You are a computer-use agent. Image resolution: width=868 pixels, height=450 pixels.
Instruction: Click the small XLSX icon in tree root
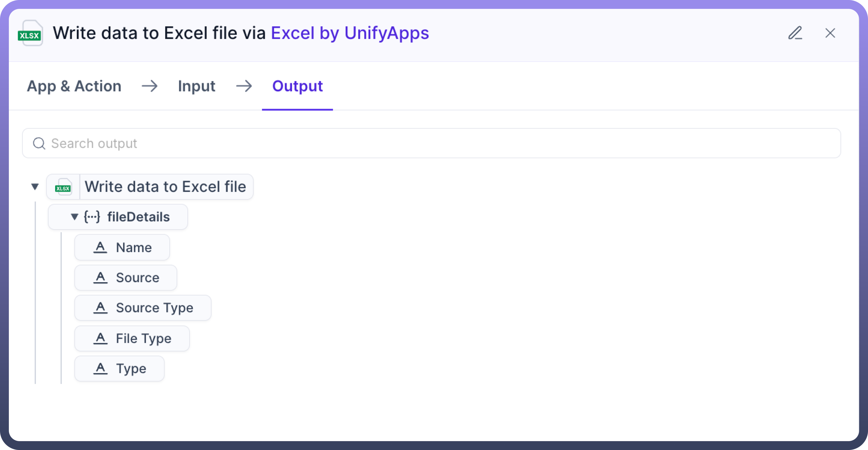click(x=63, y=187)
